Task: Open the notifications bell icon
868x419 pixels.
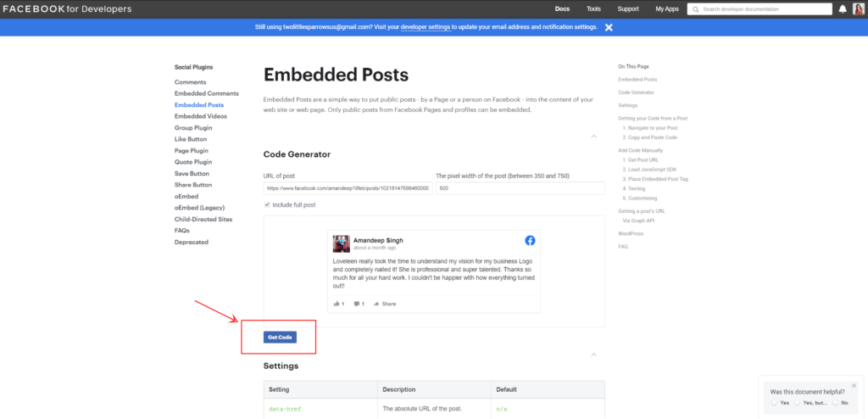Action: 843,8
